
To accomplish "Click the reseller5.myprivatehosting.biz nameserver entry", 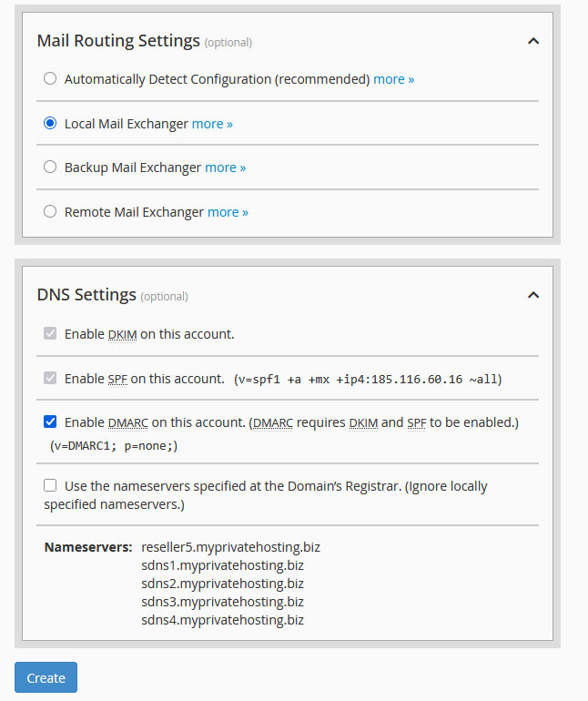I will tap(230, 548).
